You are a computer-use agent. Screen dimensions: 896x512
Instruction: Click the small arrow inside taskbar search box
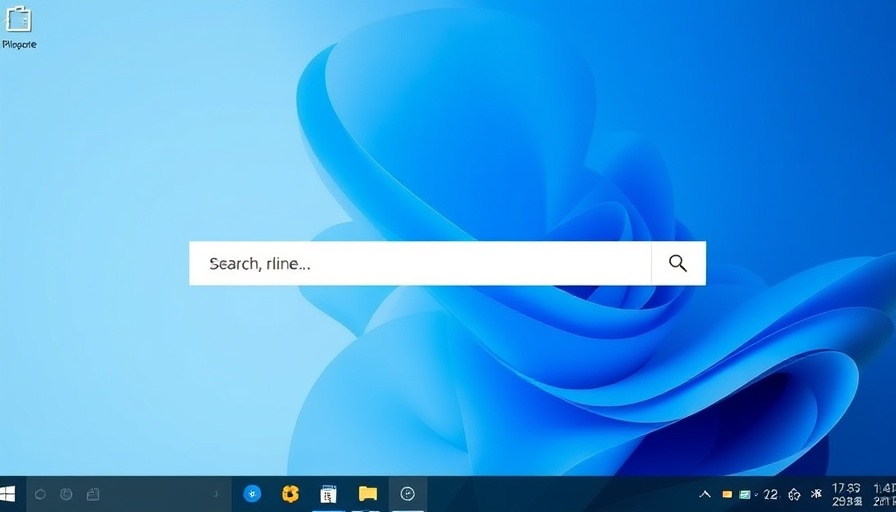point(216,494)
